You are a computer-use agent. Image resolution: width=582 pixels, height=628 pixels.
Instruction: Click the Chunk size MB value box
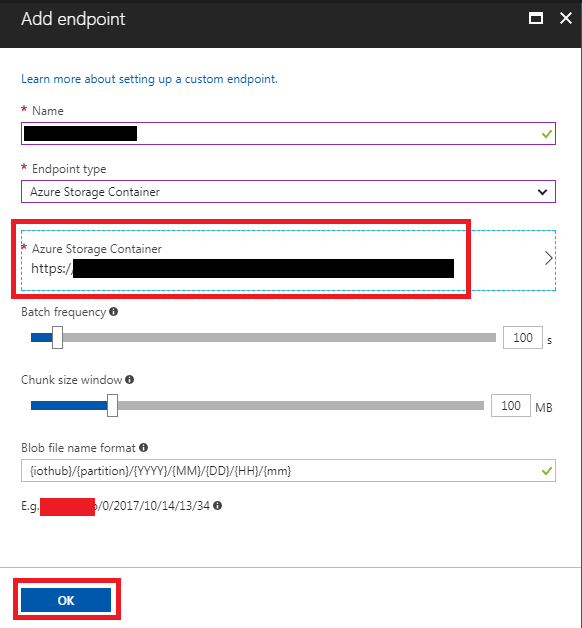click(511, 405)
